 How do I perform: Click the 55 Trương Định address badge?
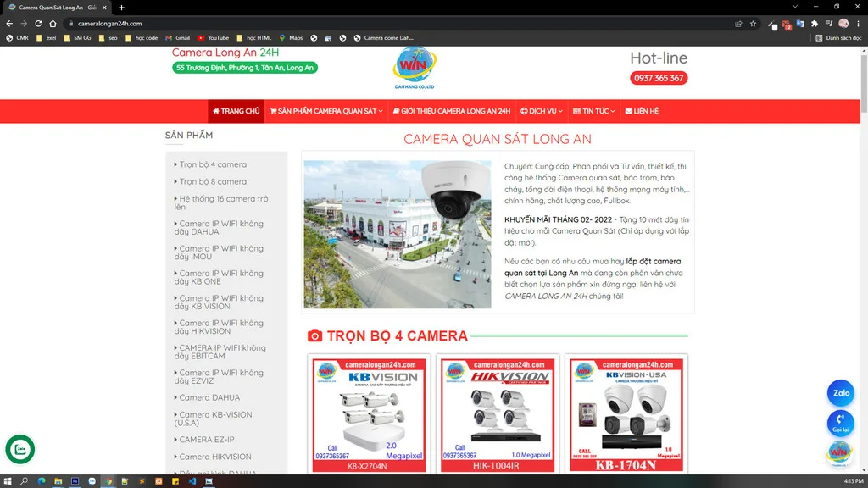[x=245, y=68]
